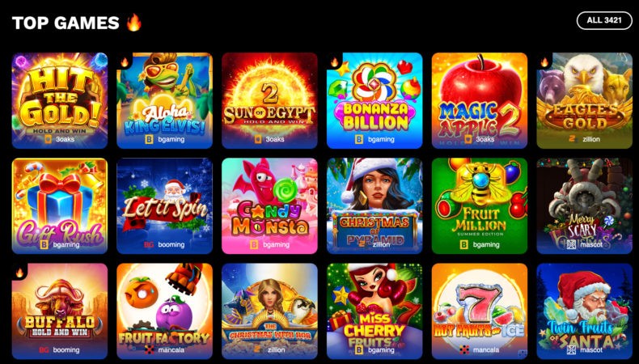This screenshot has height=364, width=639.
Task: Play Buffalo Hold and Win
Action: [x=60, y=311]
